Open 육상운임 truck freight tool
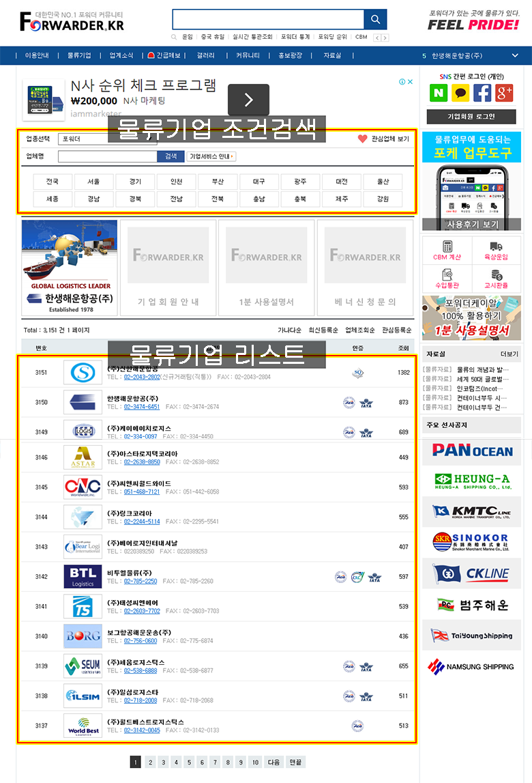The image size is (532, 783). point(496,250)
